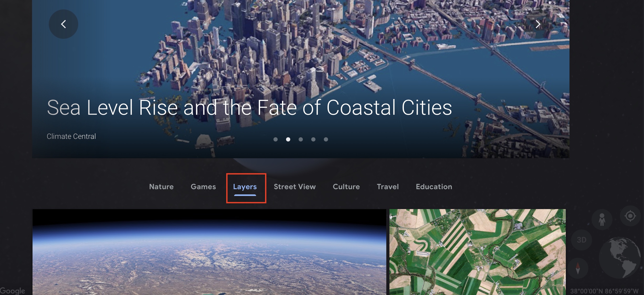Select the Layers tab
The image size is (644, 295).
point(245,187)
